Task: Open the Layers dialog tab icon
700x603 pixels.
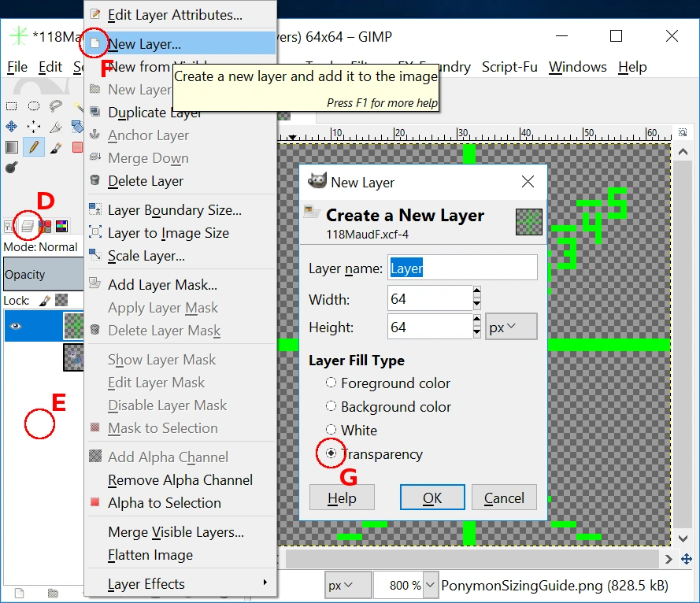Action: (x=28, y=226)
